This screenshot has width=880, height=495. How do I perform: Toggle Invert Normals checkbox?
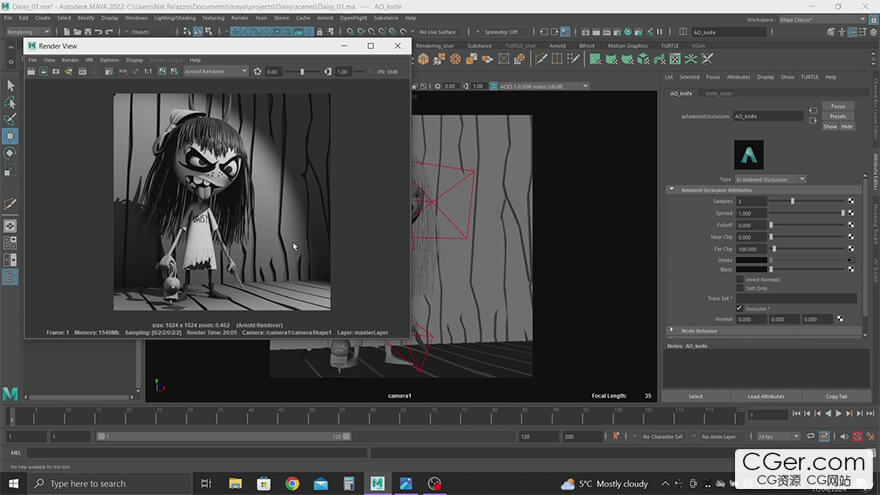coord(740,279)
